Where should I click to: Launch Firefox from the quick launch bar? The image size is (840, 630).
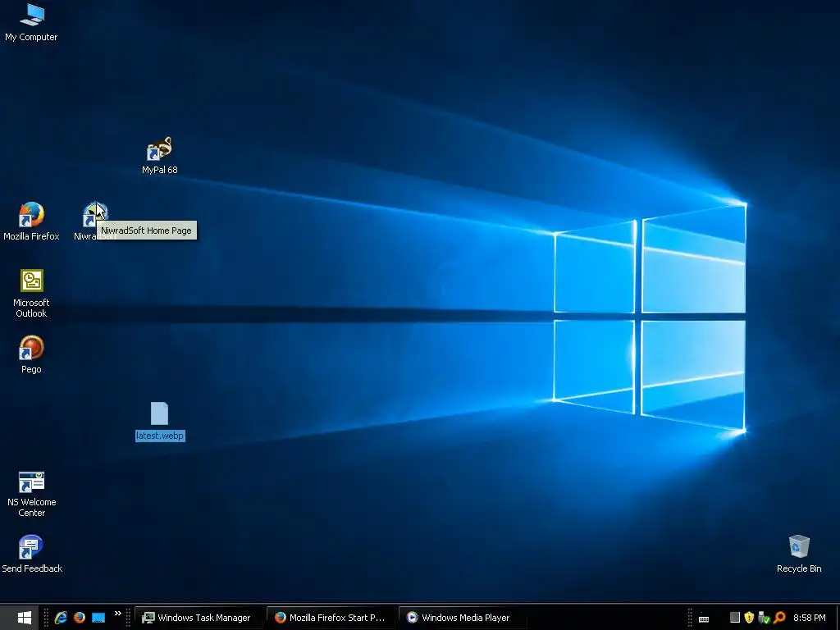pyautogui.click(x=80, y=618)
